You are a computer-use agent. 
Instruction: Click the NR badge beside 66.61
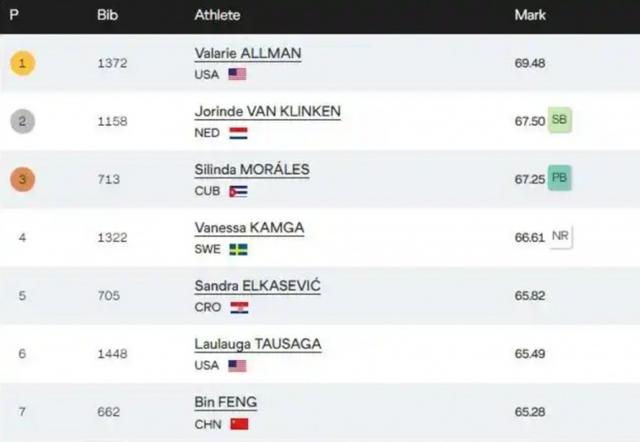pos(560,236)
